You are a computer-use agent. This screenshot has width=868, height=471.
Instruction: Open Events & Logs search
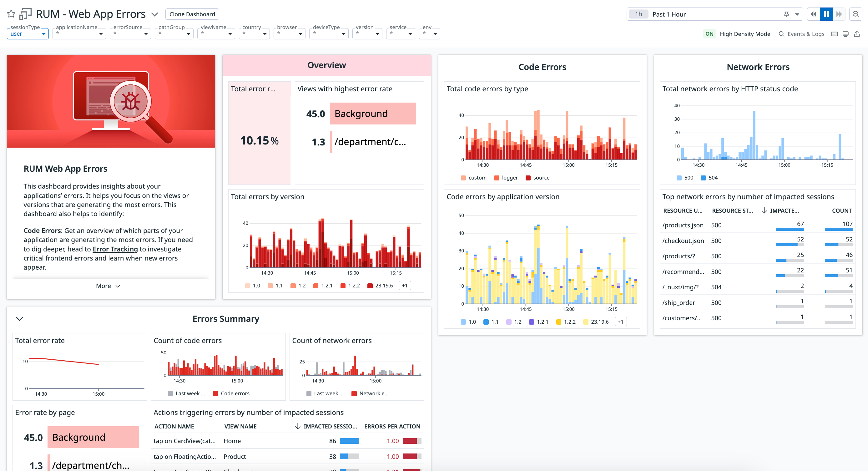point(801,34)
